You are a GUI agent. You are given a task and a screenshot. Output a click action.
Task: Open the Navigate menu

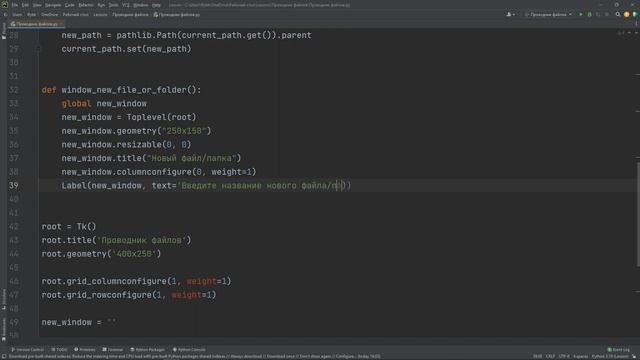53,5
